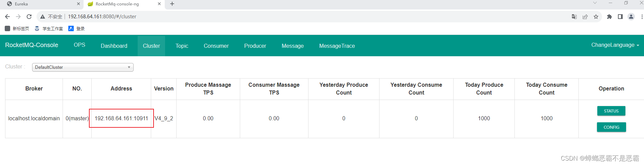Open the 学生工作室 bookmark
Screen dimensions: 644x165
[x=49, y=28]
